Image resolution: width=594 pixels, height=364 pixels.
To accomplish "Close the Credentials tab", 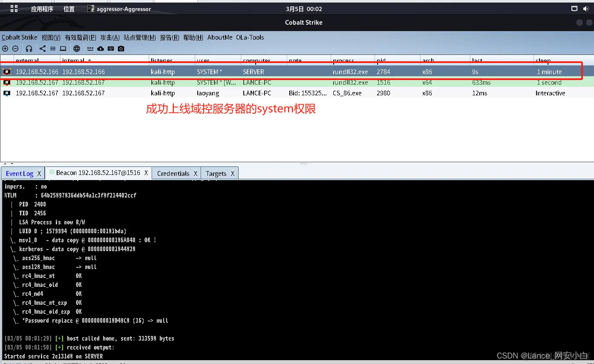I will pyautogui.click(x=196, y=173).
